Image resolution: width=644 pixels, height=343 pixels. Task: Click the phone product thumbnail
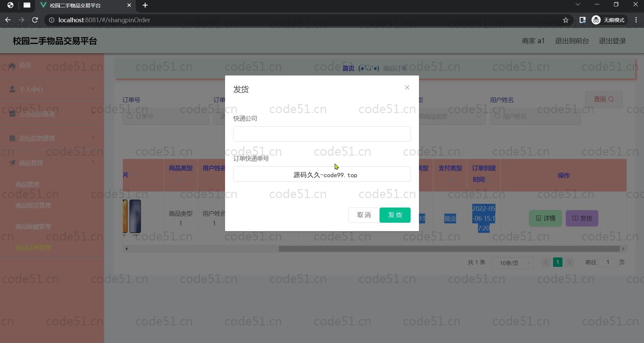pos(132,216)
